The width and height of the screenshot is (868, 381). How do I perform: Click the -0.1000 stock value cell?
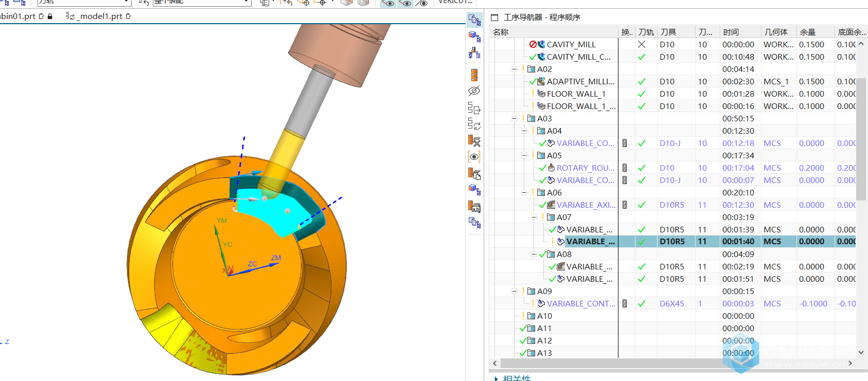point(813,303)
